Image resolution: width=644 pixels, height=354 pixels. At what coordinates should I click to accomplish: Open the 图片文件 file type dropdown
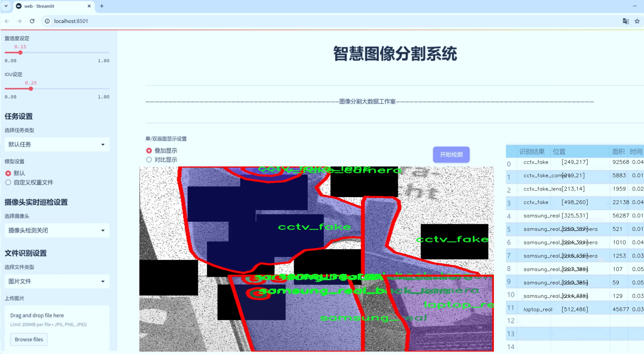pyautogui.click(x=57, y=281)
